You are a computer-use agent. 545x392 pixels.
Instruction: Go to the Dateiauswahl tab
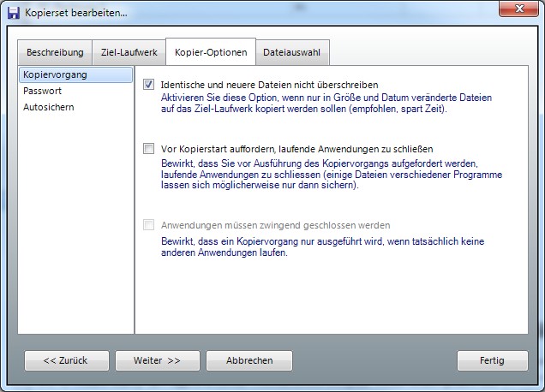pyautogui.click(x=291, y=52)
